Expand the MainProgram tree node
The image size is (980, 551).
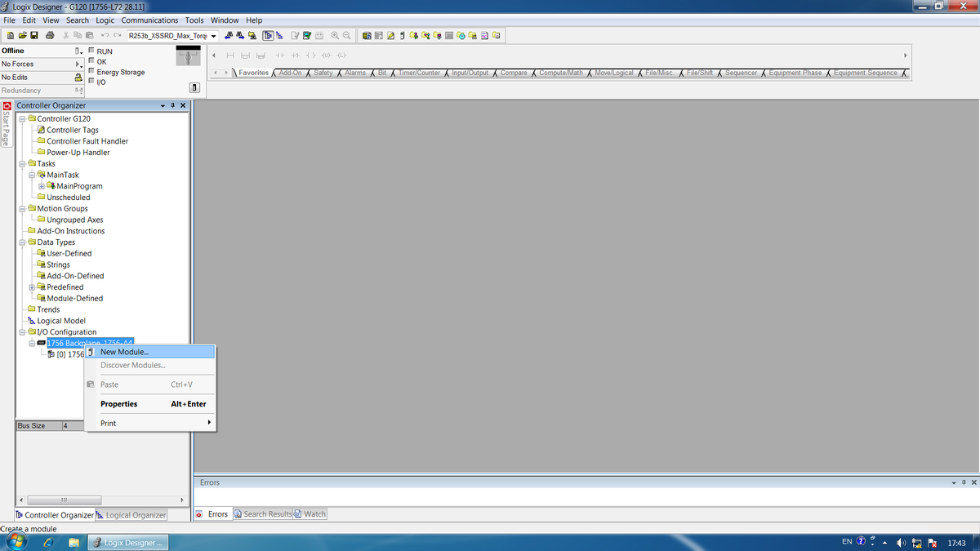tap(42, 186)
